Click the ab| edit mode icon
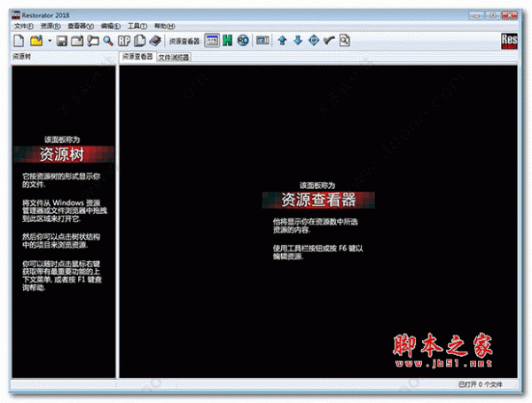The height and width of the screenshot is (403, 532). (262, 41)
